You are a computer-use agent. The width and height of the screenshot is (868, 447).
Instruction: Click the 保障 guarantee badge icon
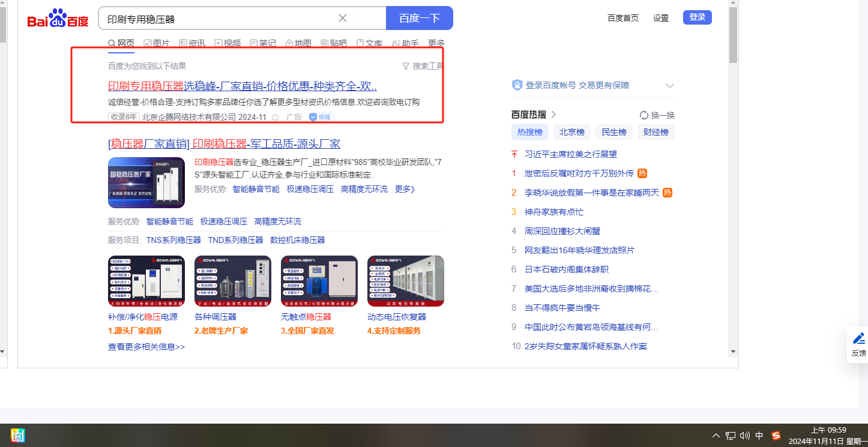(x=313, y=117)
